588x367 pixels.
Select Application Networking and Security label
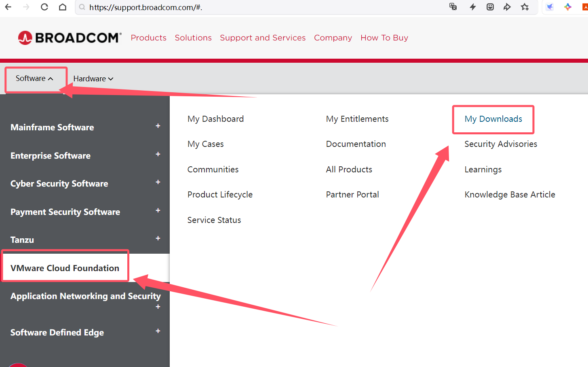[86, 296]
